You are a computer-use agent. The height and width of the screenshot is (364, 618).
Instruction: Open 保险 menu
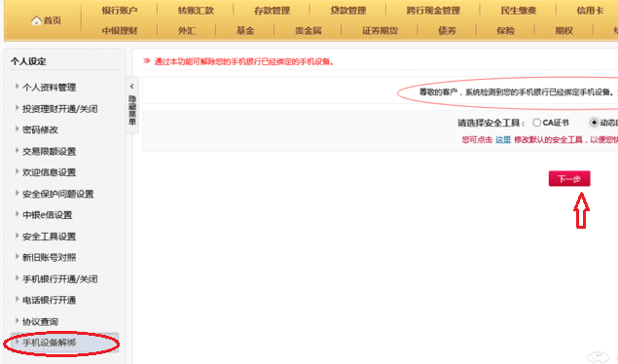(506, 31)
